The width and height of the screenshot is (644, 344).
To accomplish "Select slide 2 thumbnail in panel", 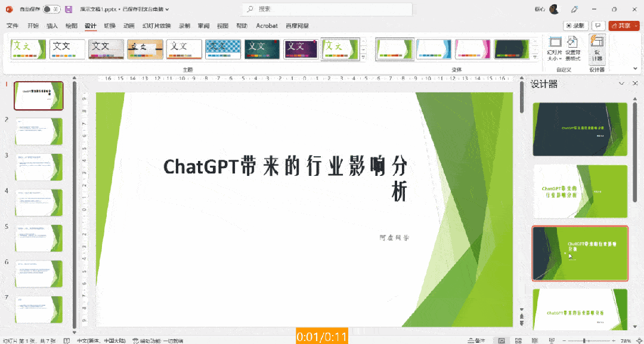I will [39, 131].
